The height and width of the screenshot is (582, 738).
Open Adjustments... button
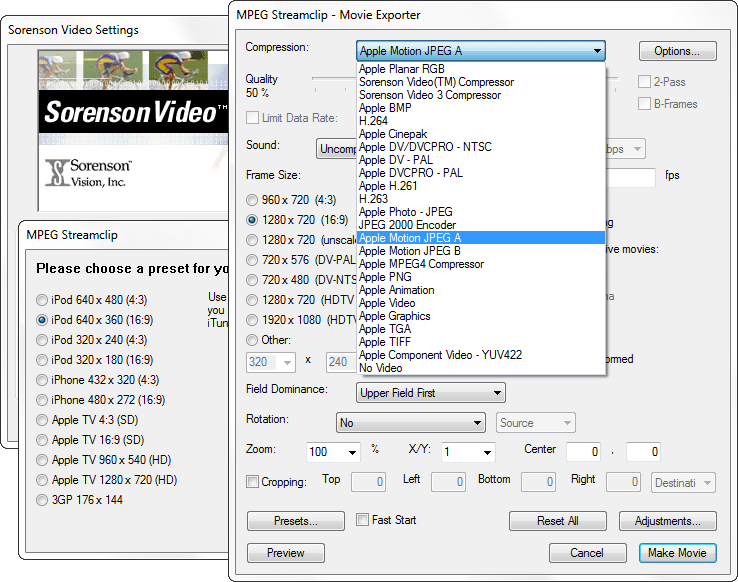(667, 521)
